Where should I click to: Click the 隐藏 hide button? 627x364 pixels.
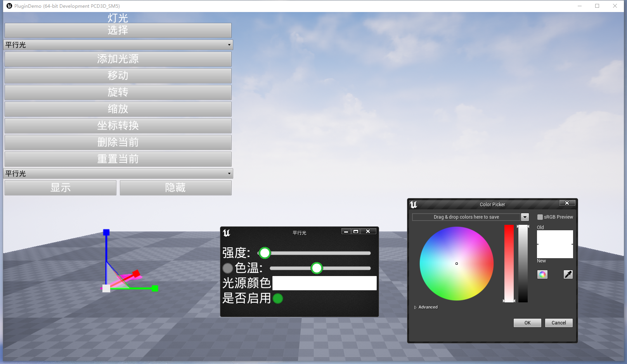(x=175, y=188)
